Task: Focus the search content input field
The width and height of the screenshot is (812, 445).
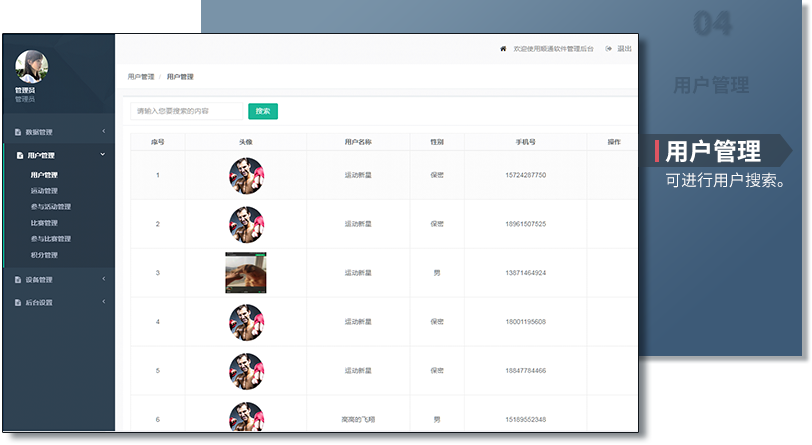Action: click(x=187, y=111)
